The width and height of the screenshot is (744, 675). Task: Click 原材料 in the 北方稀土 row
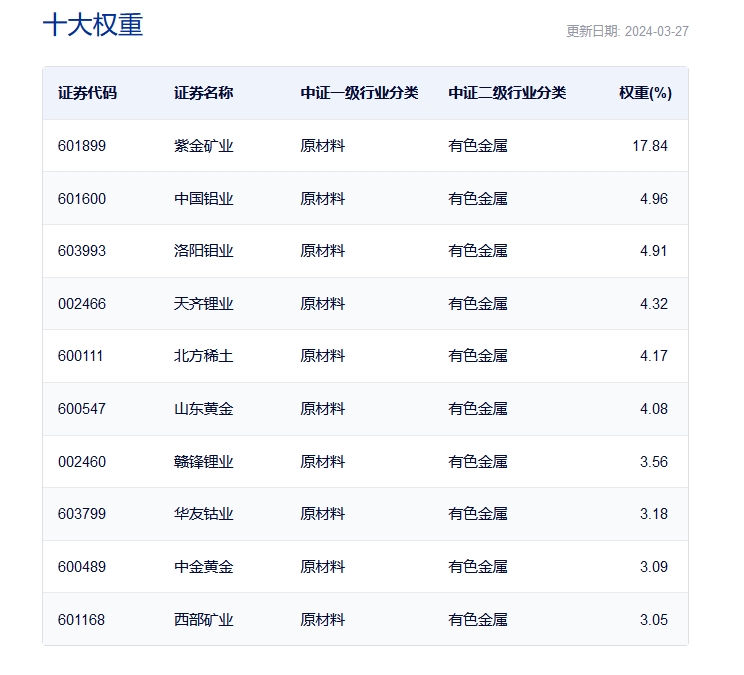click(323, 356)
